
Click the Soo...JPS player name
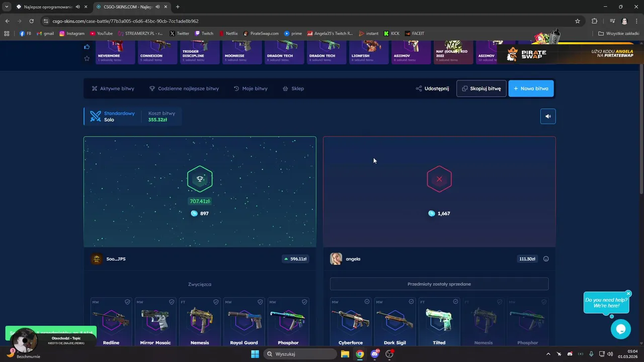(x=116, y=259)
